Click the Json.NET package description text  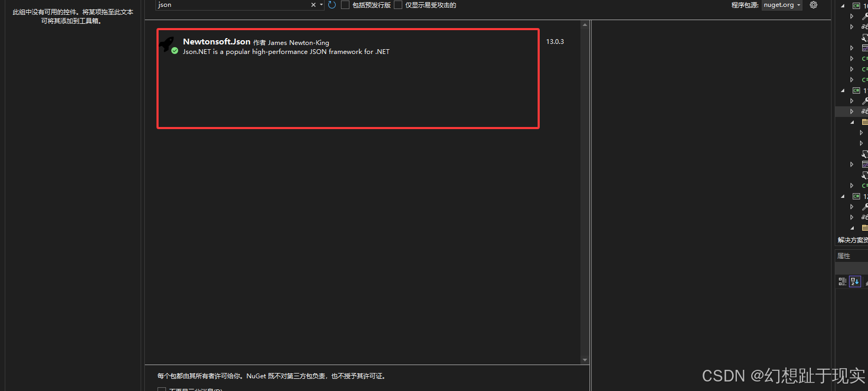pyautogui.click(x=286, y=52)
